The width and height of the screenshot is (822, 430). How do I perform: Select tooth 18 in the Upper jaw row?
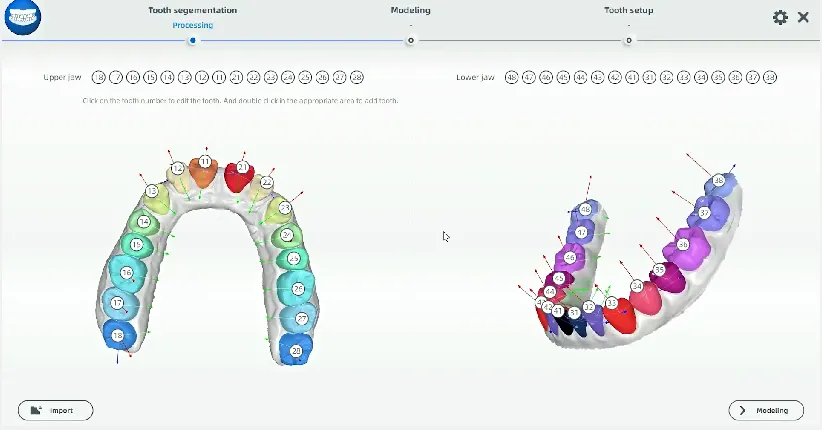coord(98,77)
